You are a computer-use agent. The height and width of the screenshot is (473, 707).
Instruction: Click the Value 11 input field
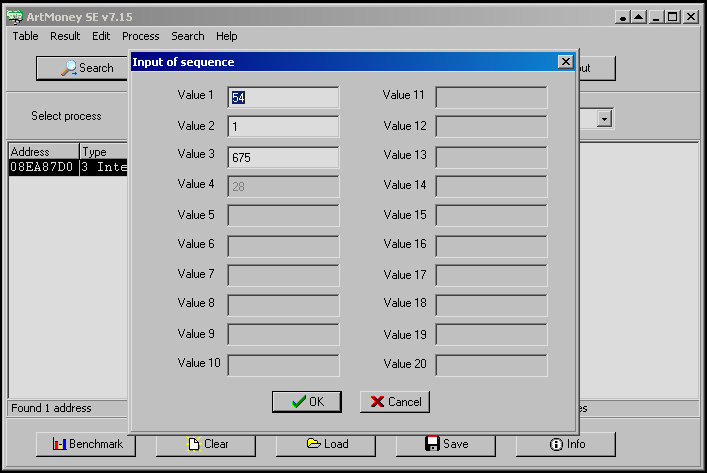click(491, 97)
